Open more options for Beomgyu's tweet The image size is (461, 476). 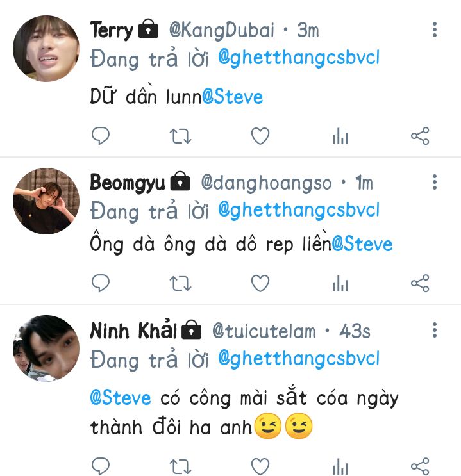pos(435,182)
